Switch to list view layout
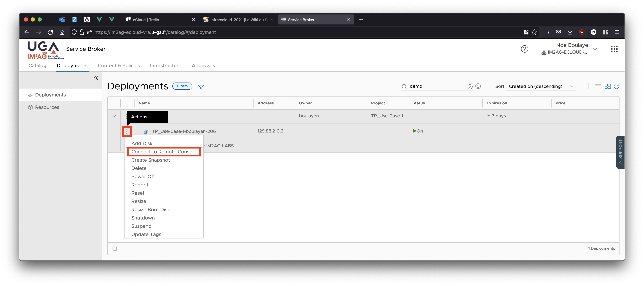This screenshot has width=644, height=286. (x=598, y=86)
